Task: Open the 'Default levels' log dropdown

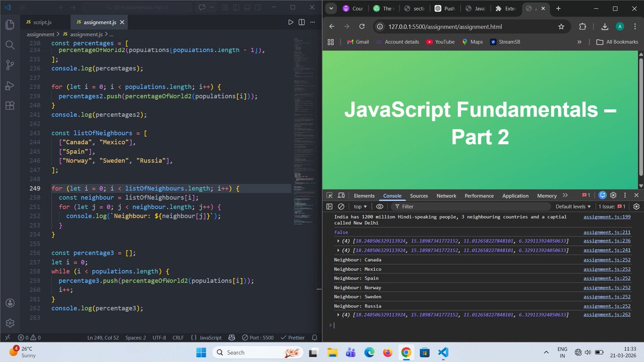Action: pyautogui.click(x=573, y=206)
